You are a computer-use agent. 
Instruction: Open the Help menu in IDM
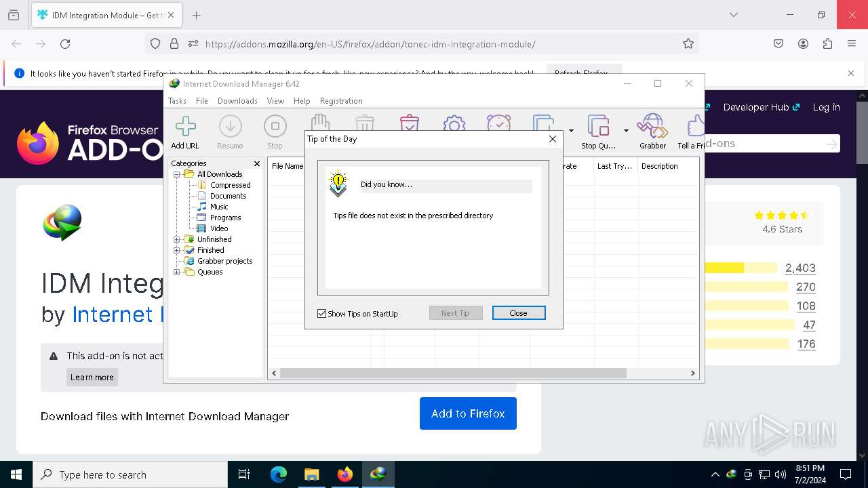302,101
